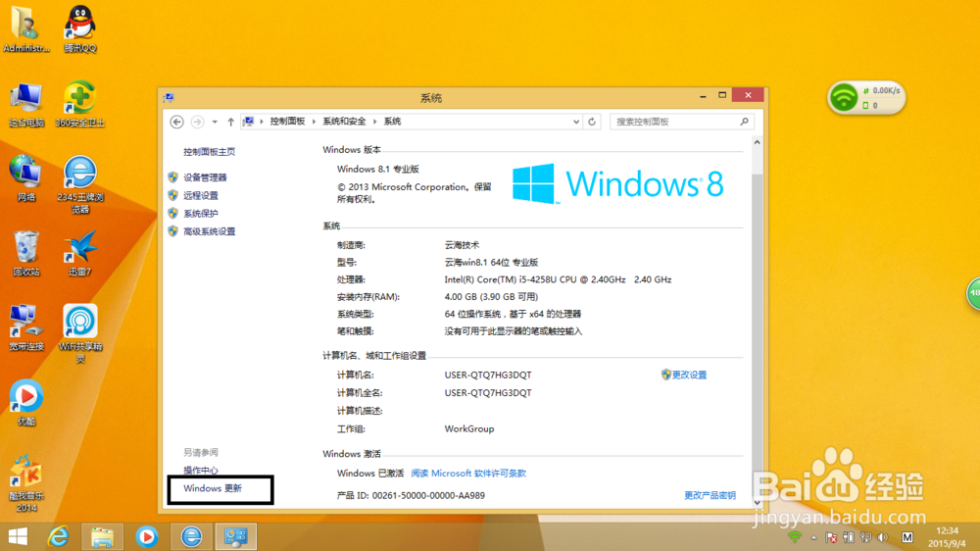Open the 2345 browser taskbar icon
This screenshot has width=980, height=551.
pyautogui.click(x=191, y=536)
